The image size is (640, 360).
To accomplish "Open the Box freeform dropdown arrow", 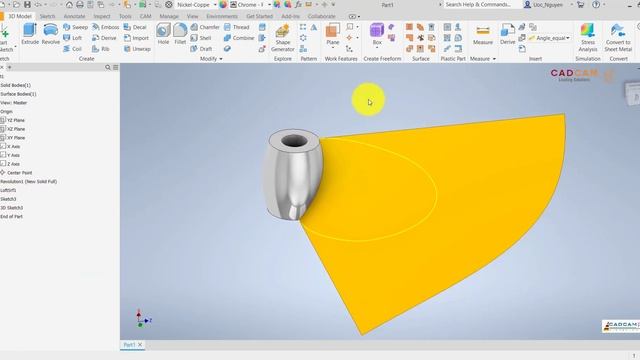I will (377, 48).
